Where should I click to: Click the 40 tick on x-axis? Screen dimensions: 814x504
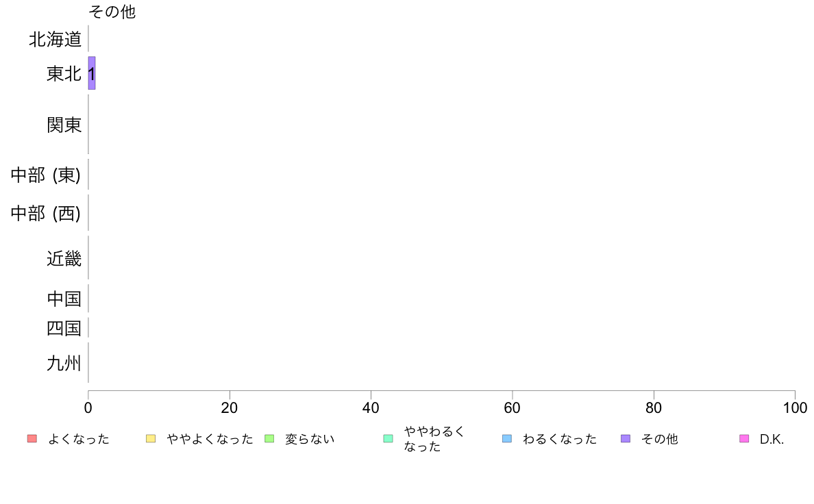[371, 408]
